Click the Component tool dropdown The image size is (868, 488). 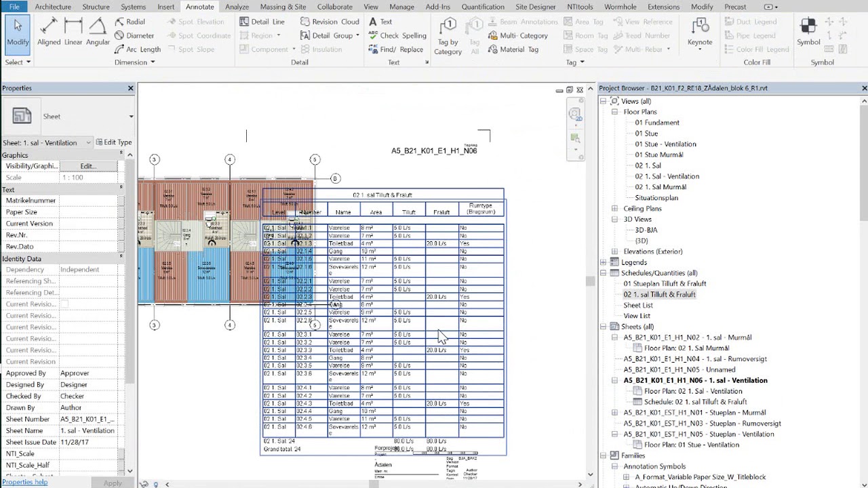pyautogui.click(x=294, y=49)
